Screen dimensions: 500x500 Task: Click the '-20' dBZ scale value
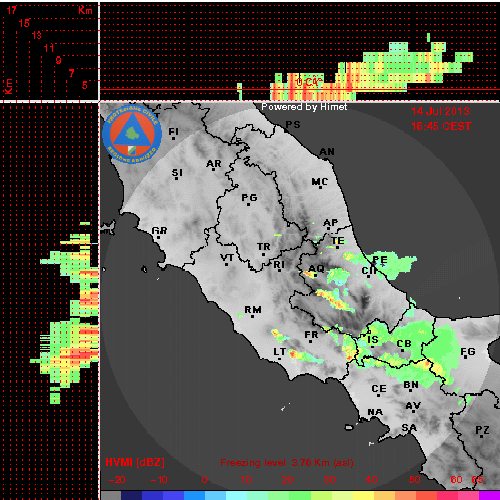pyautogui.click(x=117, y=480)
